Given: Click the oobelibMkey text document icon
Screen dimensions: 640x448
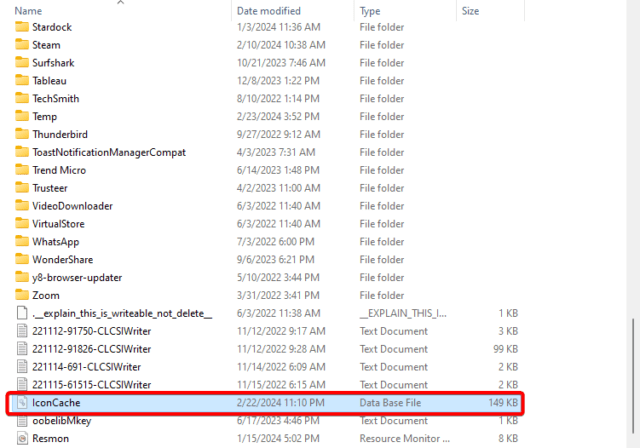Looking at the screenshot, I should point(22,421).
